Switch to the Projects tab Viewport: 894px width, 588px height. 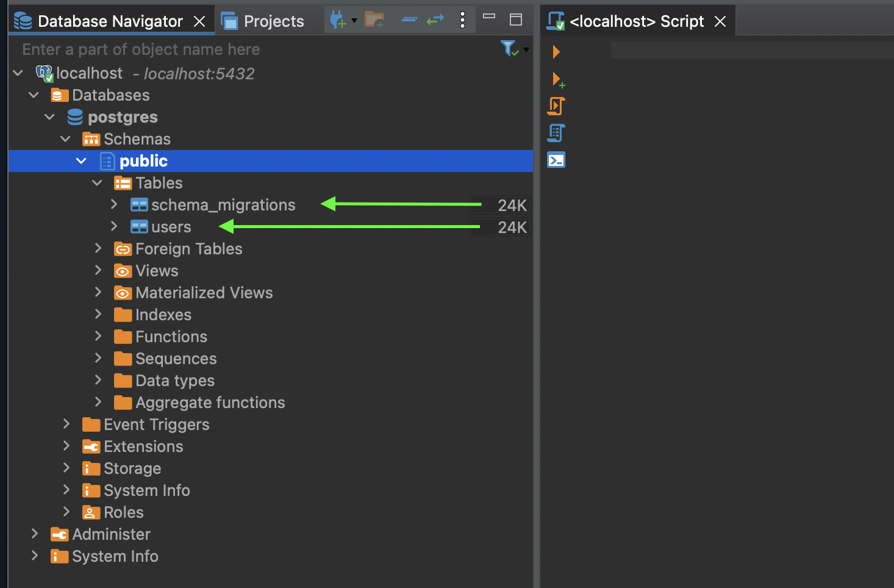coord(262,21)
